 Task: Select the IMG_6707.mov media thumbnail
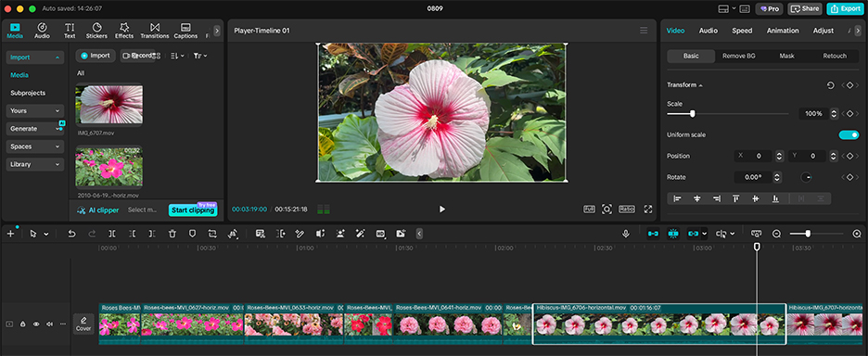109,104
